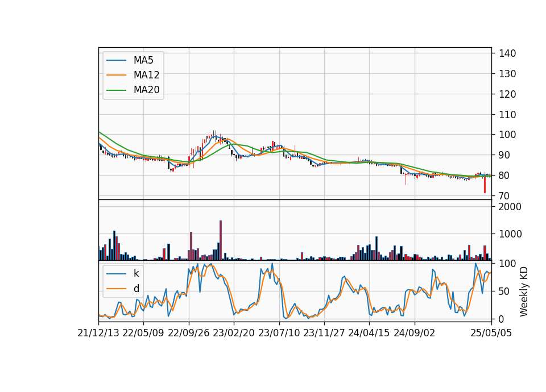This screenshot has height=392, width=546.
Task: Click the green MA20 legend line
Action: click(x=116, y=90)
